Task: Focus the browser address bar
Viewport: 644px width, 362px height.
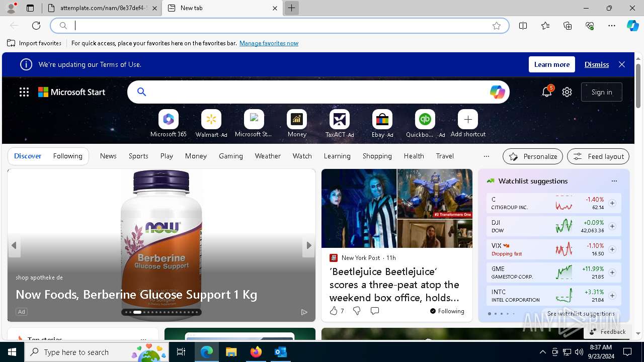Action: 280,26
